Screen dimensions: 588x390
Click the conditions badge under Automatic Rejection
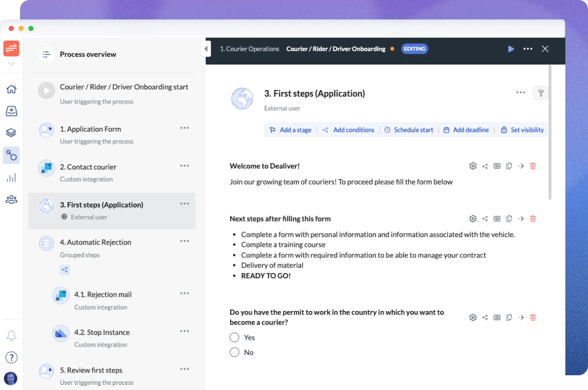coord(65,270)
